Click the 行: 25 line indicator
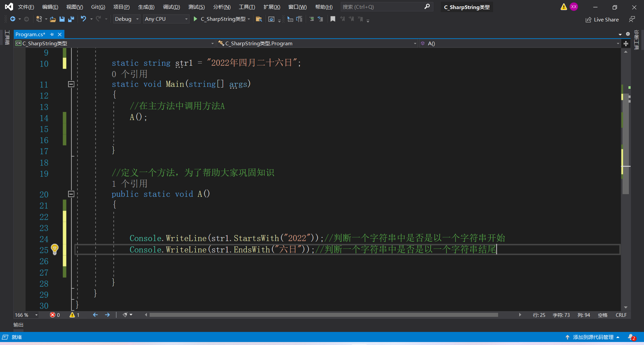644x345 pixels. coord(539,315)
